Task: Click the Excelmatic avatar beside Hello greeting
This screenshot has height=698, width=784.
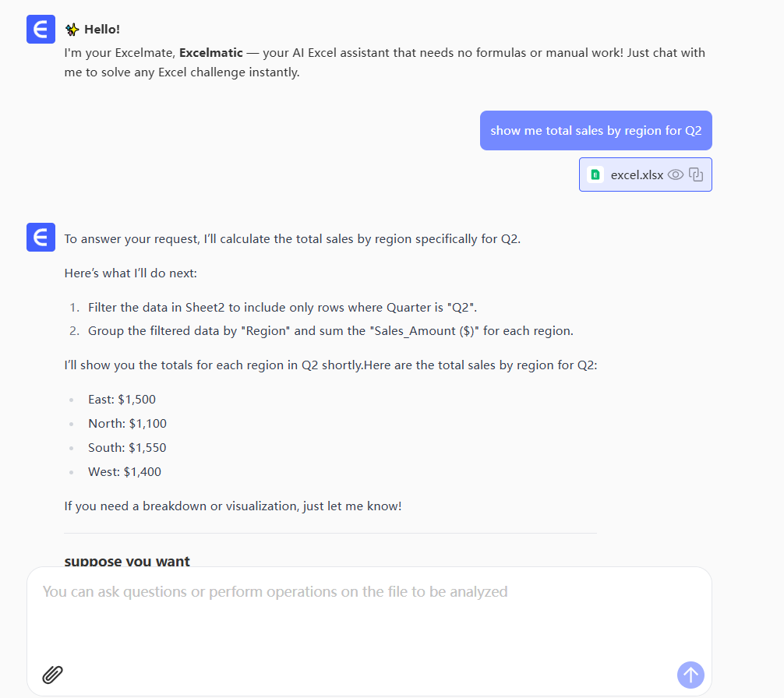Action: (41, 30)
